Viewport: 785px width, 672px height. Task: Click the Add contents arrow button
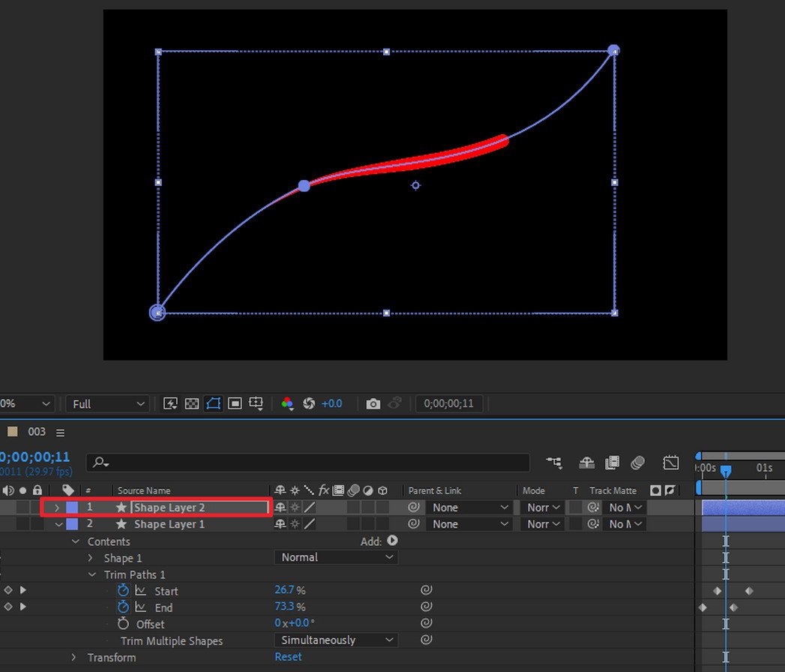click(x=392, y=541)
